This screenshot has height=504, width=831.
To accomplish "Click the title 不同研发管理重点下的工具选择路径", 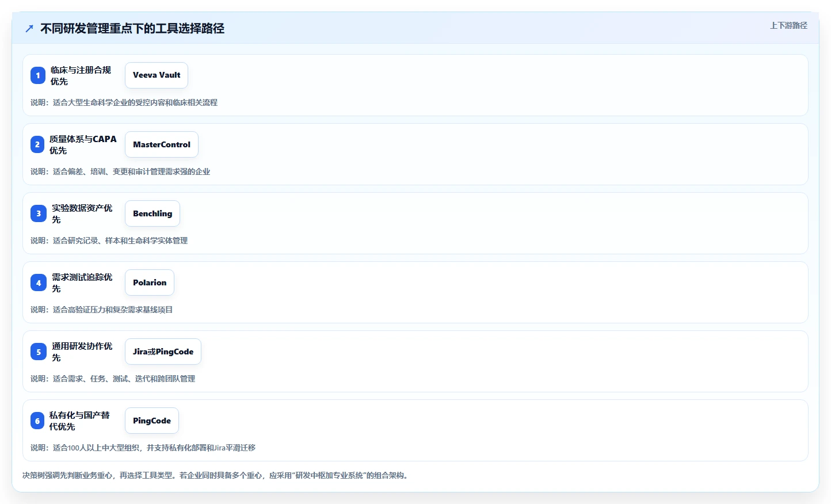I will [132, 28].
